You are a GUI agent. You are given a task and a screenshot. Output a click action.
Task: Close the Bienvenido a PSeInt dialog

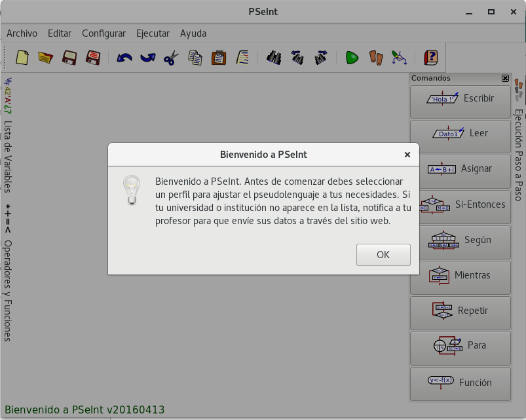407,155
